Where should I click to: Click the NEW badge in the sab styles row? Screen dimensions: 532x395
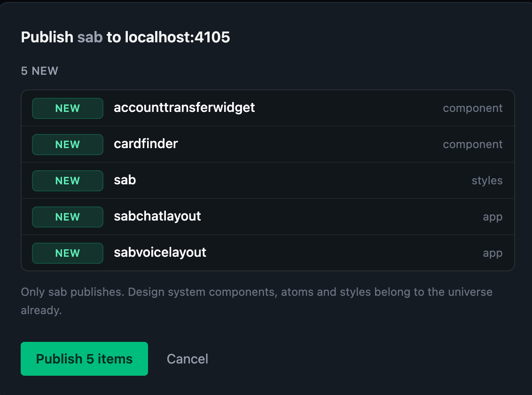(68, 181)
